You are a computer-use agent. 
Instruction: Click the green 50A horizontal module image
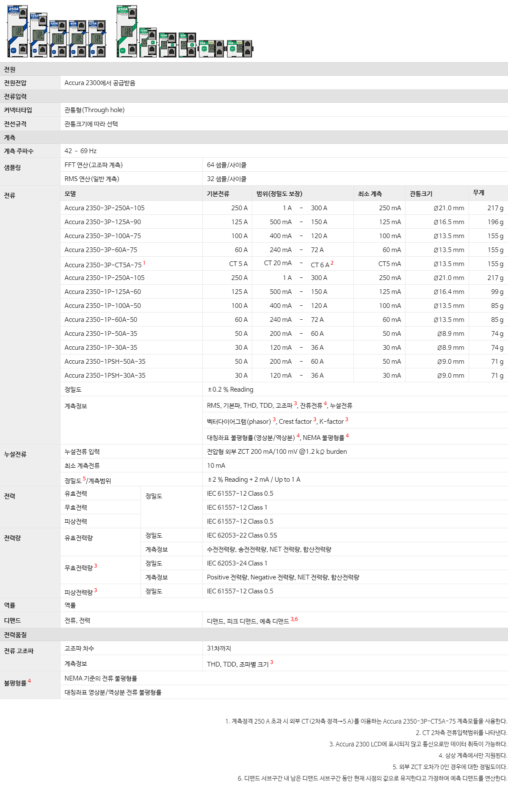pyautogui.click(x=211, y=49)
